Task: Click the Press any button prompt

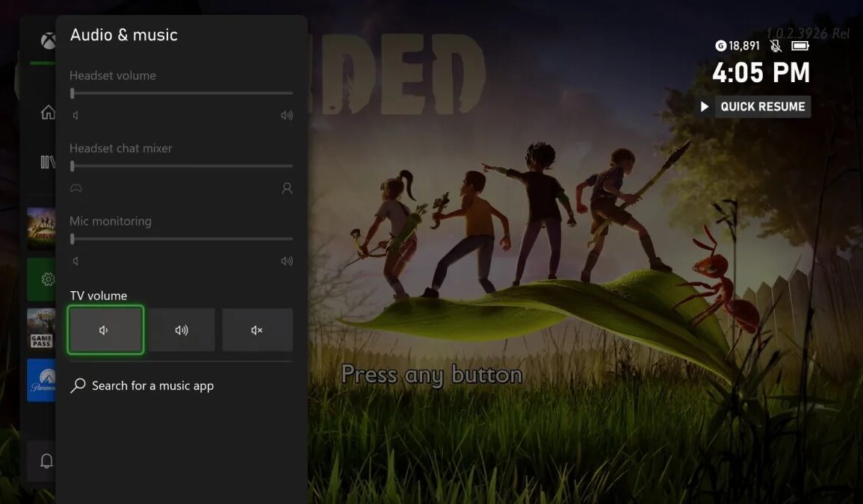Action: tap(432, 376)
